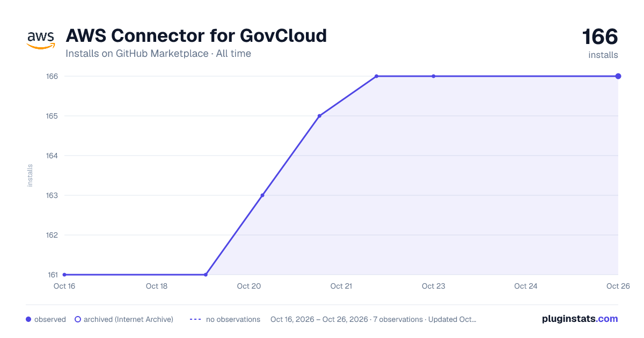Click the 'AWS Connector for GovCloud' title
Image resolution: width=644 pixels, height=338 pixels.
point(196,35)
